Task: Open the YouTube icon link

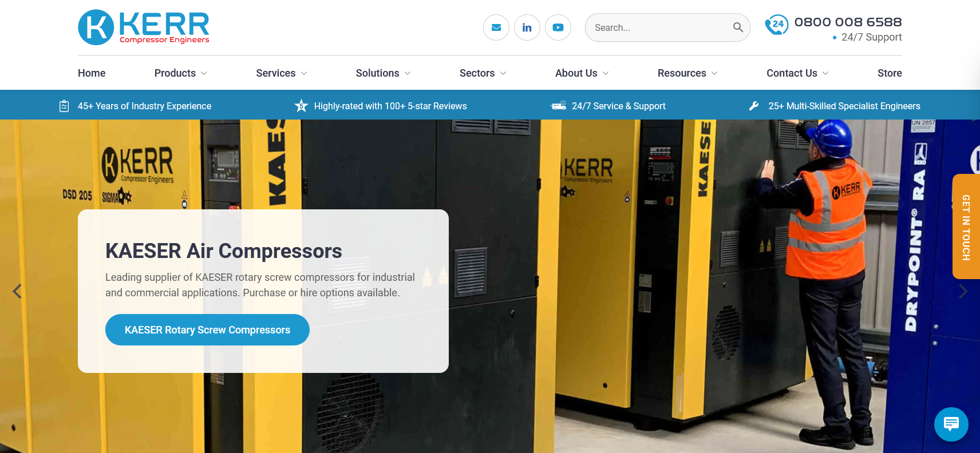Action: tap(558, 27)
